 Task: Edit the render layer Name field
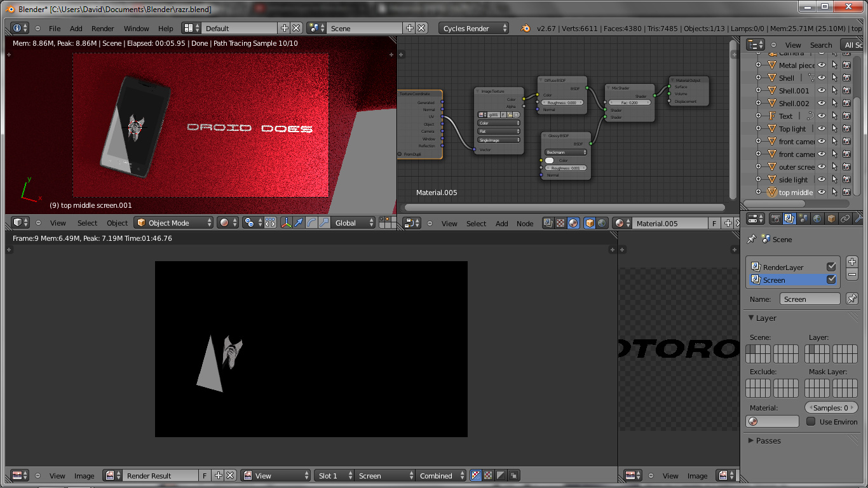[x=810, y=299]
